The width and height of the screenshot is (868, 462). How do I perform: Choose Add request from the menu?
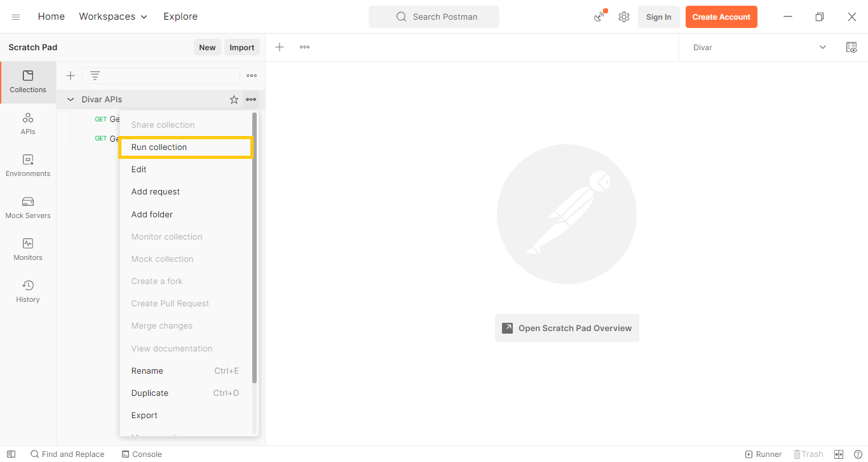pyautogui.click(x=186, y=192)
